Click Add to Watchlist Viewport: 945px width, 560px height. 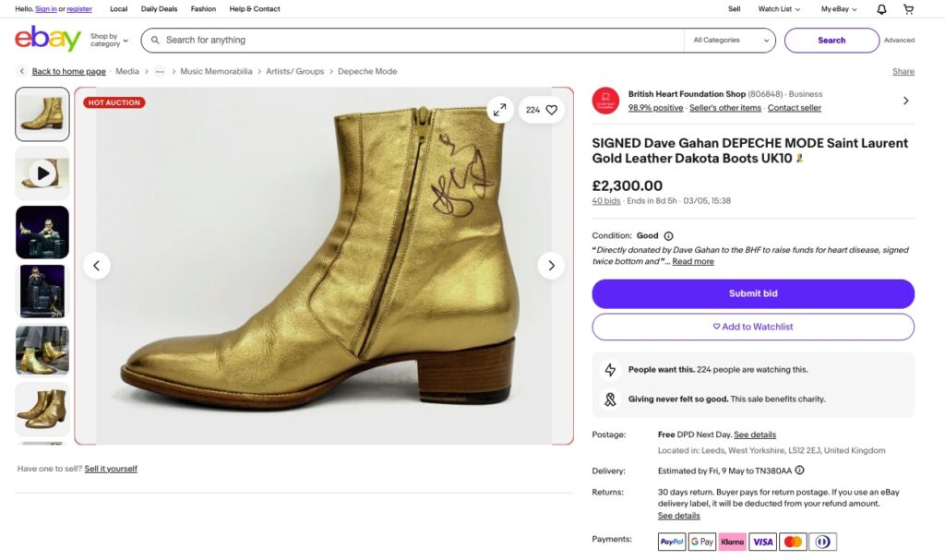tap(753, 327)
